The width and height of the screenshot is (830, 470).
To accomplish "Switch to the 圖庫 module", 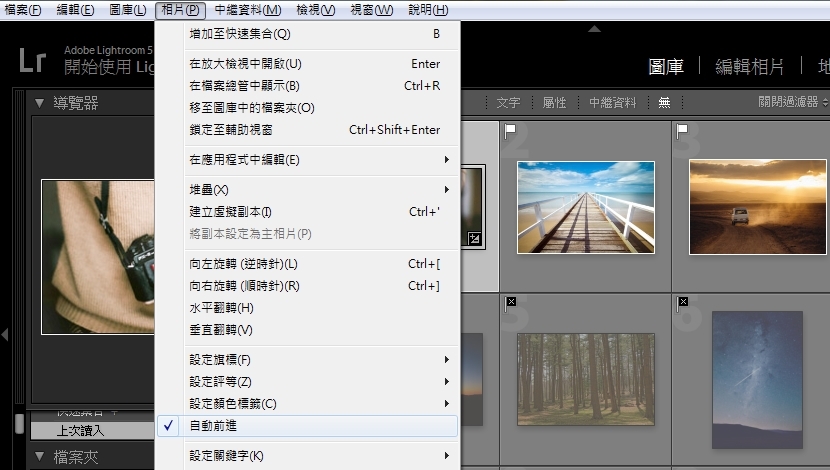I will point(666,67).
